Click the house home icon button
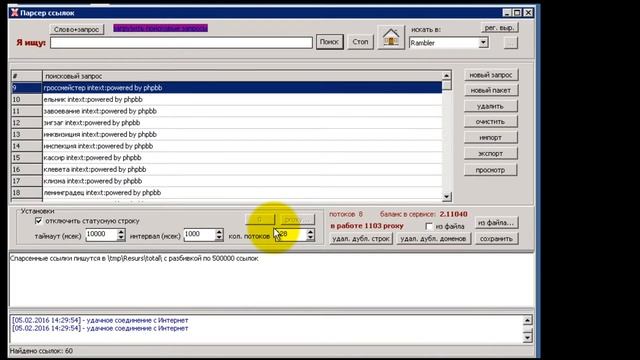 391,38
